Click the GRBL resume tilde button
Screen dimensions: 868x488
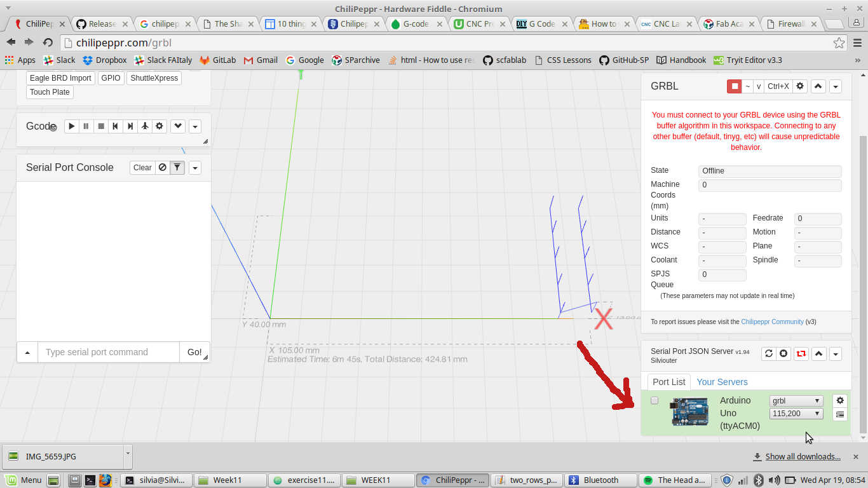(x=748, y=86)
